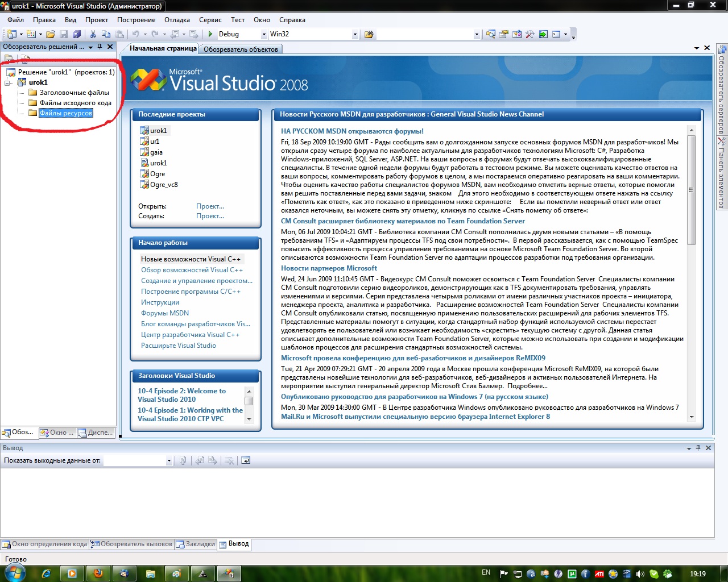Click the Save All icon in toolbar

(x=77, y=34)
